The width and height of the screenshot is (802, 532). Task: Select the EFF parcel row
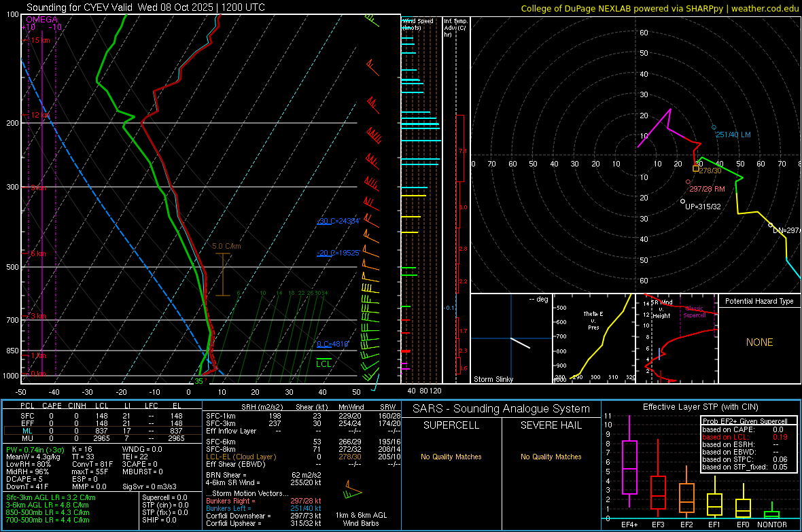click(x=101, y=423)
